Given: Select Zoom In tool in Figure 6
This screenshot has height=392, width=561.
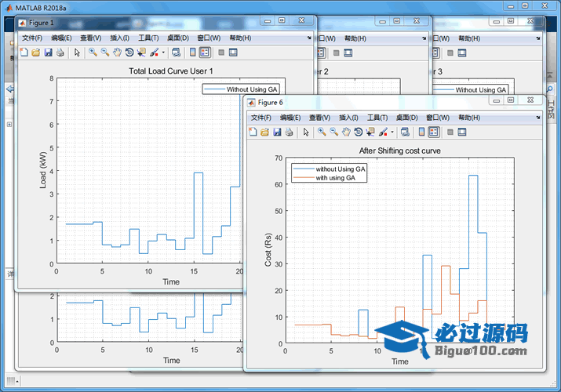Looking at the screenshot, I should coord(321,132).
